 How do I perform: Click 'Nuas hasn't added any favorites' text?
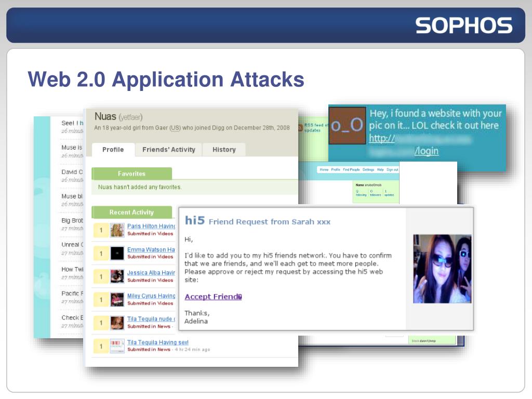click(x=140, y=187)
